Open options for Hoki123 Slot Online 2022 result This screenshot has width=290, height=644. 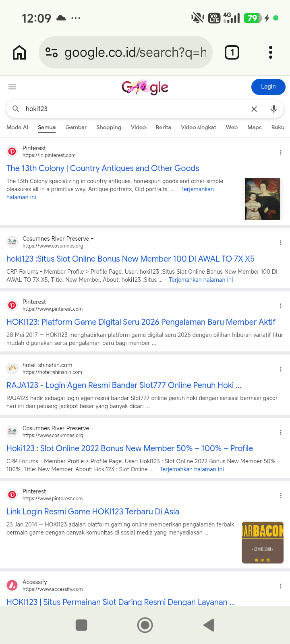[281, 432]
